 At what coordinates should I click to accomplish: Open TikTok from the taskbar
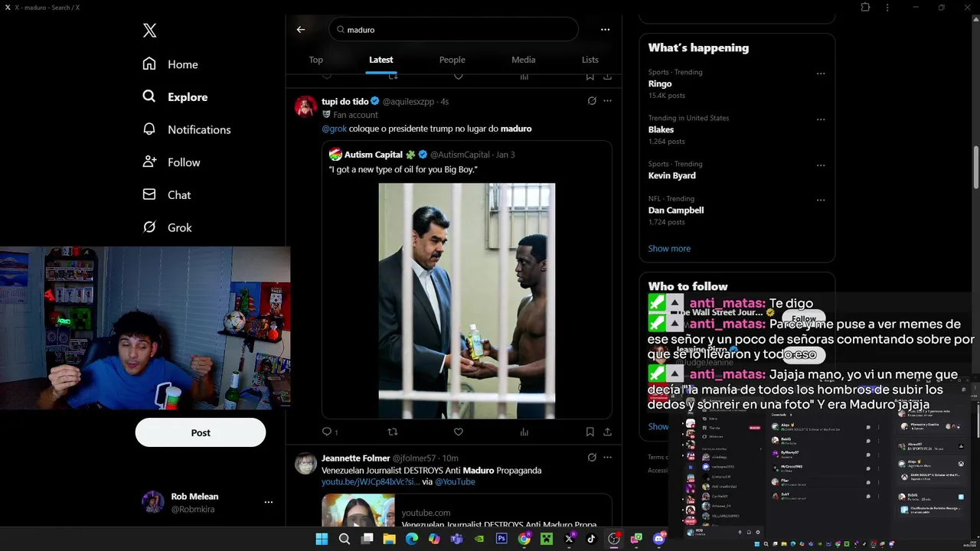[x=591, y=539]
